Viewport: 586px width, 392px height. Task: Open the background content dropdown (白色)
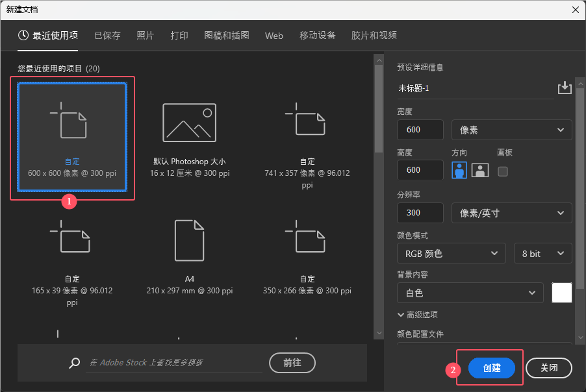click(x=470, y=293)
